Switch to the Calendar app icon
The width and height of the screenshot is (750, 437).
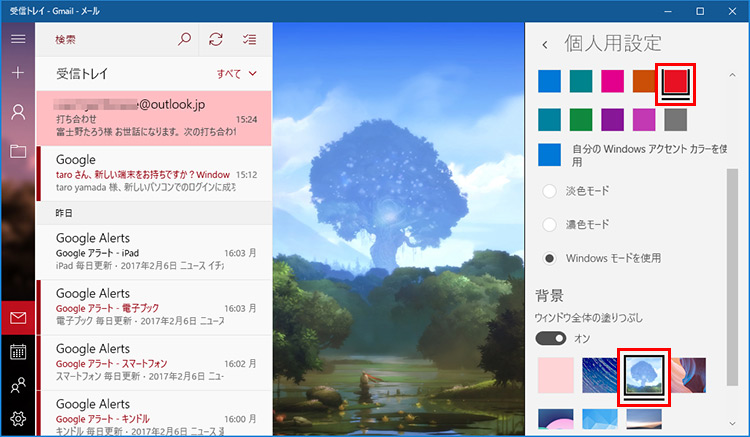click(x=18, y=352)
